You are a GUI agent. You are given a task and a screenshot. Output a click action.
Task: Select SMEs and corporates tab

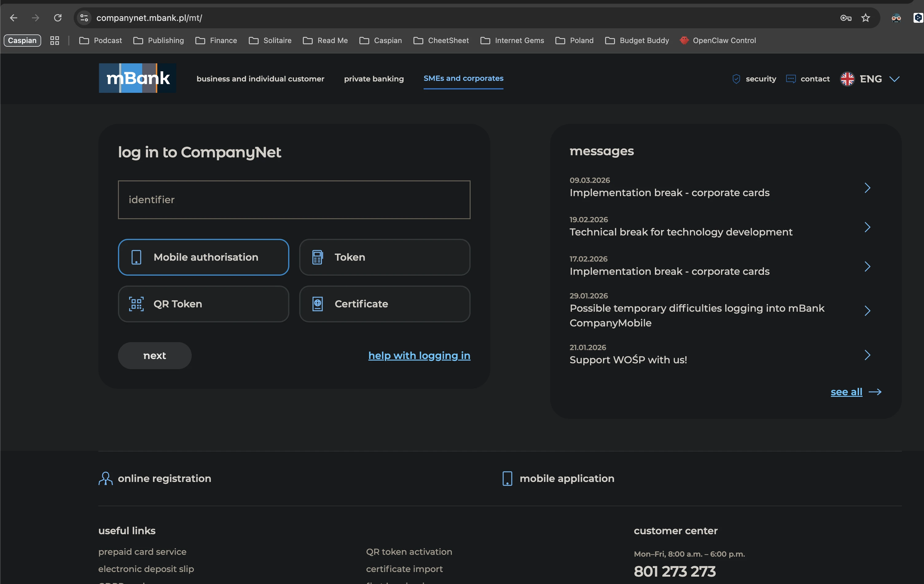pos(464,78)
